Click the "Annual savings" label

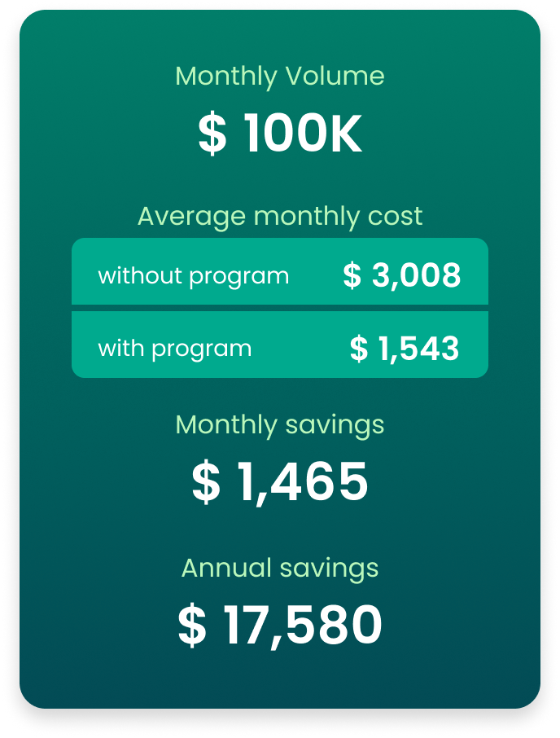280,568
